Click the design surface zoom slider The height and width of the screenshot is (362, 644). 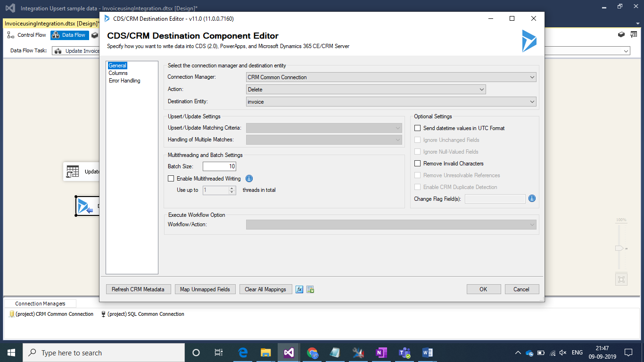(620, 248)
